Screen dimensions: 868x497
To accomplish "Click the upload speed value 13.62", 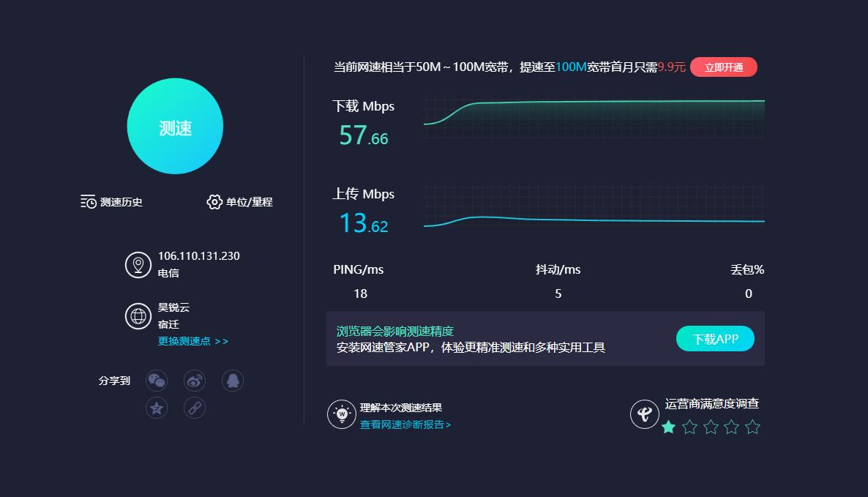I will point(363,223).
